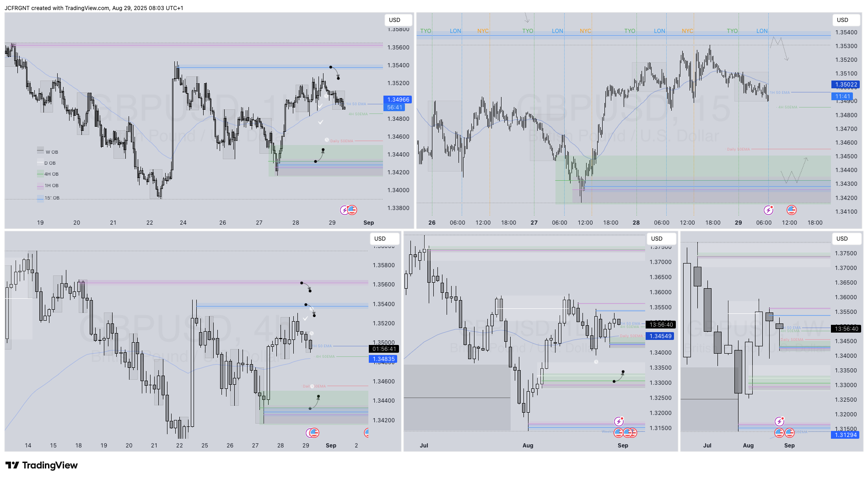Click the TYO session label above date 26
The height and width of the screenshot is (479, 868).
click(x=426, y=31)
